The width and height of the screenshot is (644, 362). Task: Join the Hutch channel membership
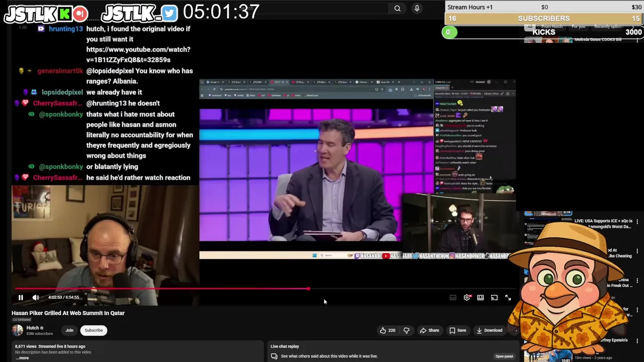69,330
